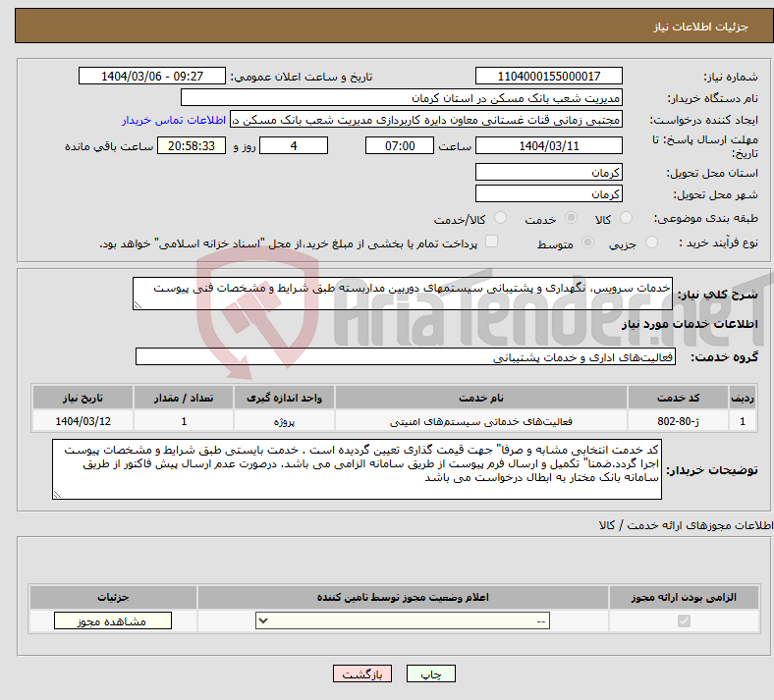Click the بازگشت back button
This screenshot has width=774, height=700.
tap(362, 673)
